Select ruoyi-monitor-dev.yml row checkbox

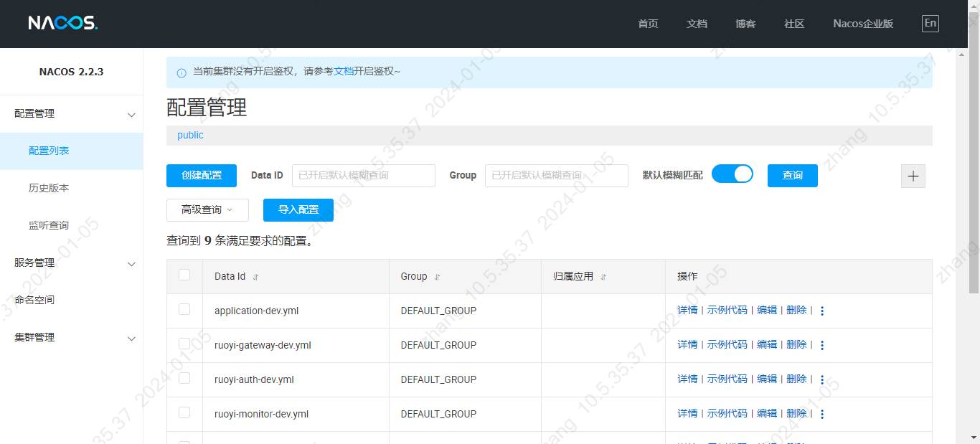(x=184, y=412)
